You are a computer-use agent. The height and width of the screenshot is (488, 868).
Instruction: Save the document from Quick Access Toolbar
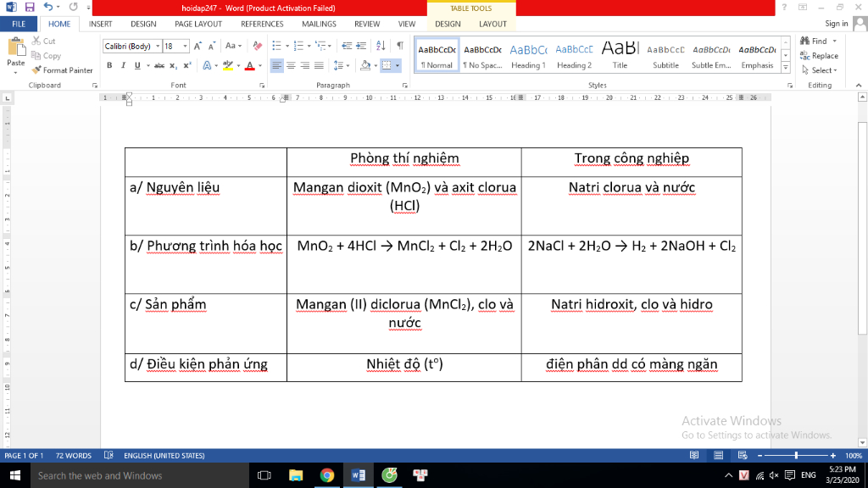tap(28, 8)
